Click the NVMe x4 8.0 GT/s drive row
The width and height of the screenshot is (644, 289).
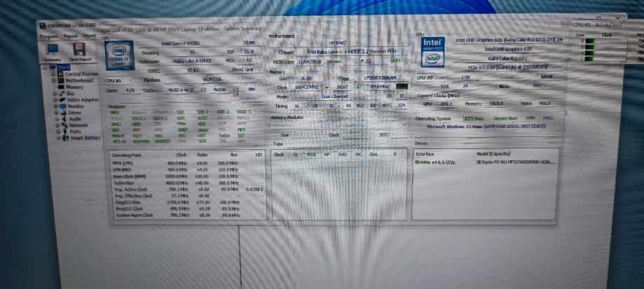pyautogui.click(x=486, y=162)
